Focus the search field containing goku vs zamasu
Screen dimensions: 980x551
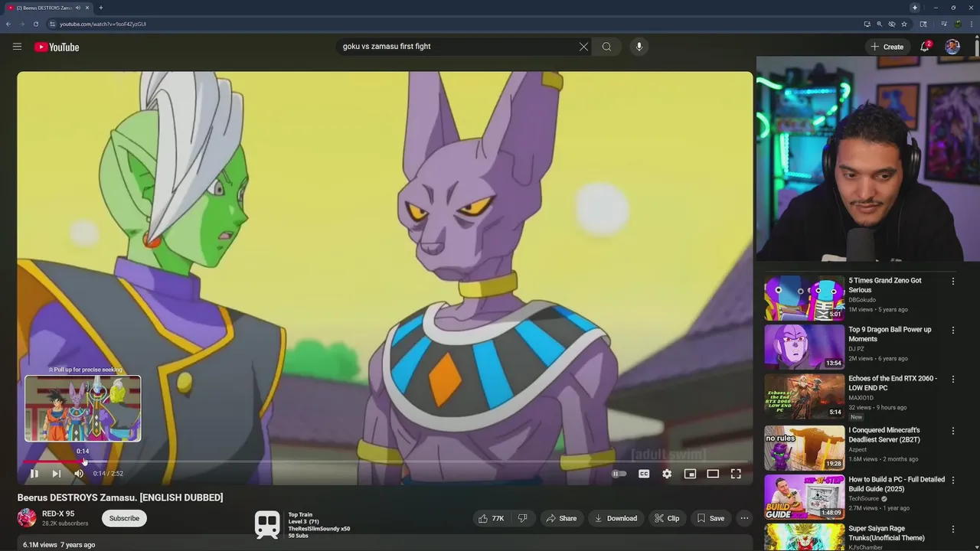coord(459,47)
